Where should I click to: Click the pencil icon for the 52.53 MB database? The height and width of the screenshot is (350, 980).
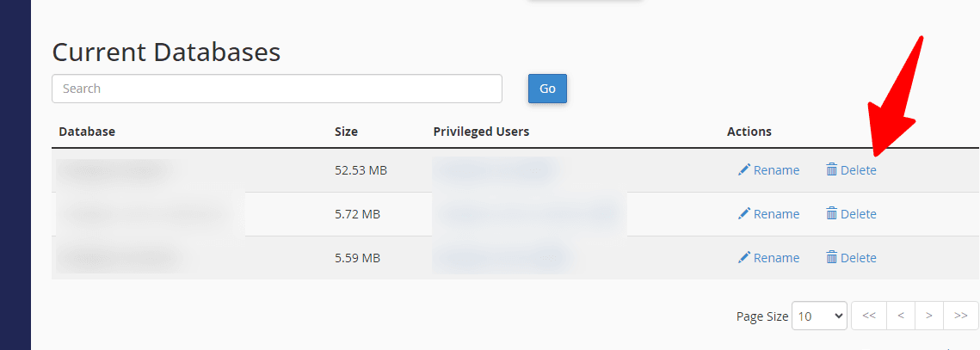pyautogui.click(x=743, y=170)
